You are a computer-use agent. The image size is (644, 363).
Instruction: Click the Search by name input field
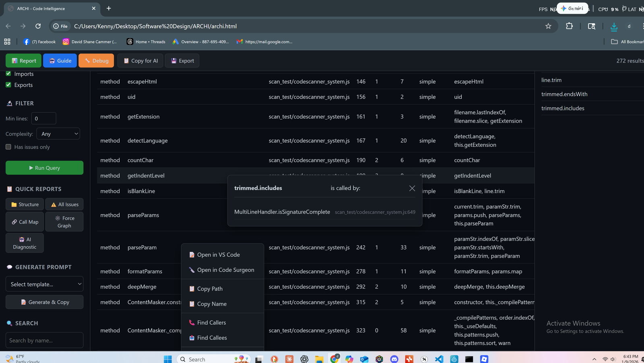pyautogui.click(x=44, y=340)
